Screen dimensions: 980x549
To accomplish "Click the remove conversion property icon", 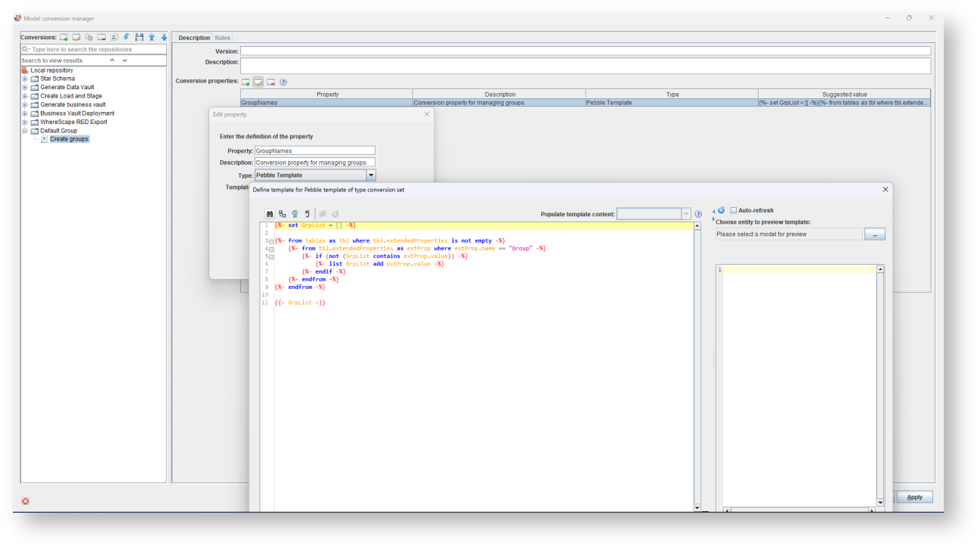I will click(x=271, y=82).
